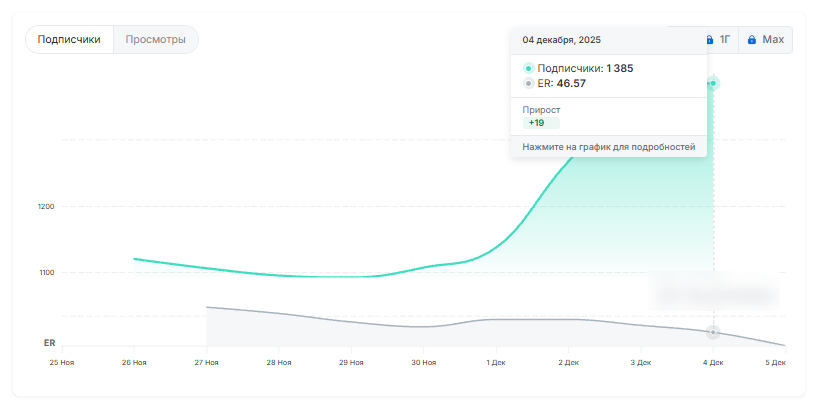Click the gray ER legend dot in tooltip
The height and width of the screenshot is (407, 814).
click(x=528, y=83)
